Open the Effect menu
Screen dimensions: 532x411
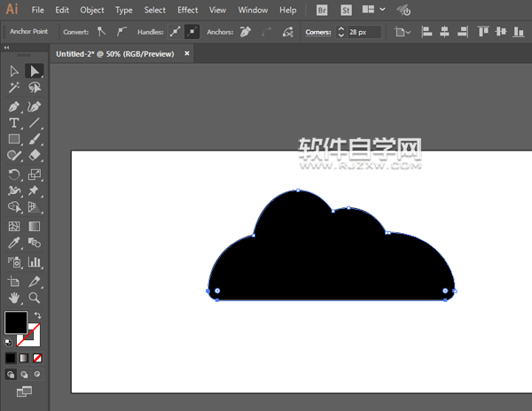click(187, 10)
